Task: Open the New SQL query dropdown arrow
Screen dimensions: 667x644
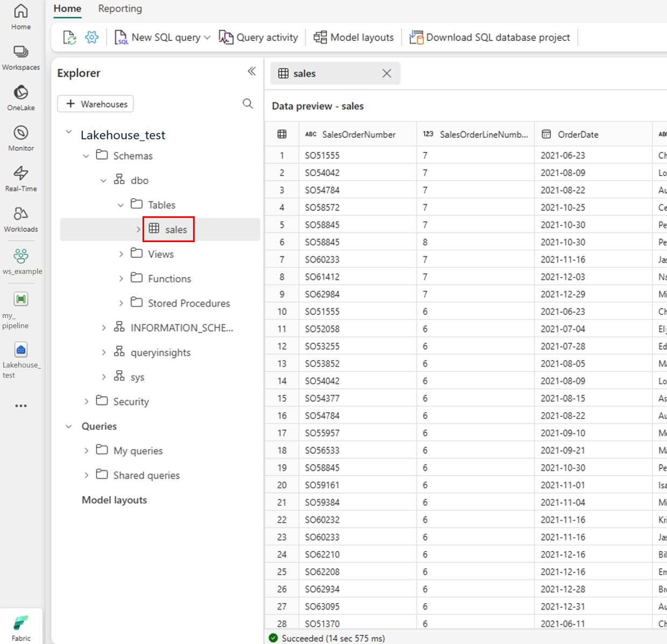Action: click(x=207, y=38)
